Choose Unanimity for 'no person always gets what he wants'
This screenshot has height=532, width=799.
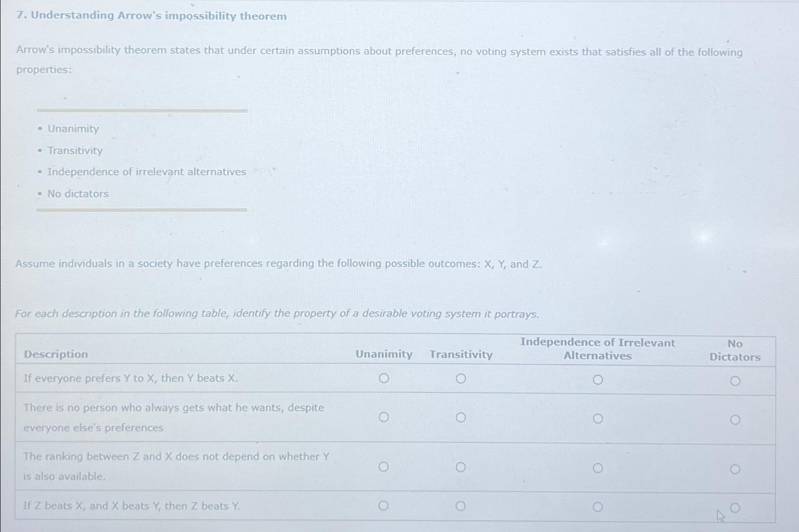tap(384, 417)
